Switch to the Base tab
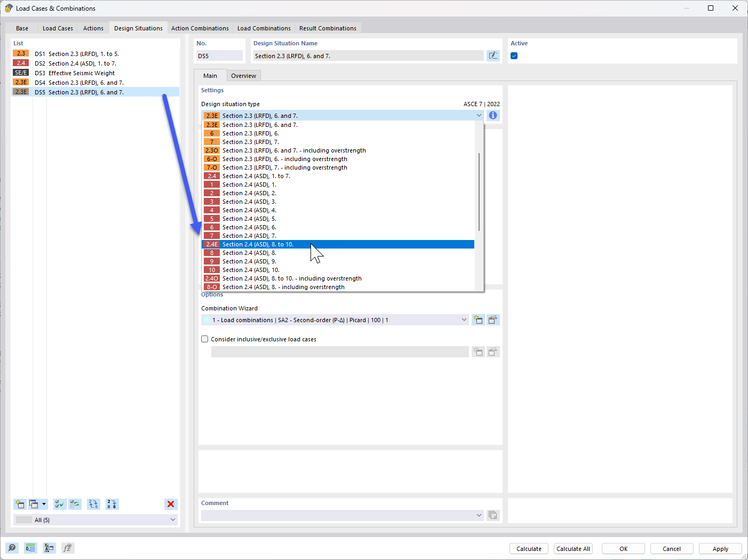The height and width of the screenshot is (560, 748). [22, 28]
